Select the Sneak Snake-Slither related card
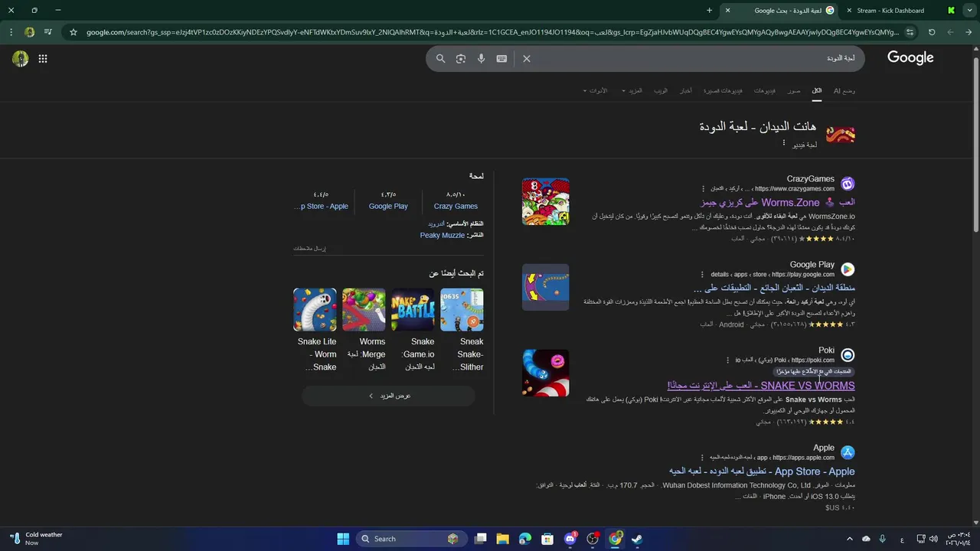 point(462,331)
